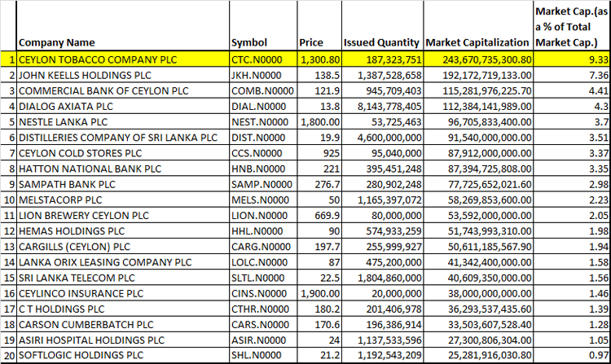Select ASIRI HOSPITAL HOLDINGS PLC cell

123,340
